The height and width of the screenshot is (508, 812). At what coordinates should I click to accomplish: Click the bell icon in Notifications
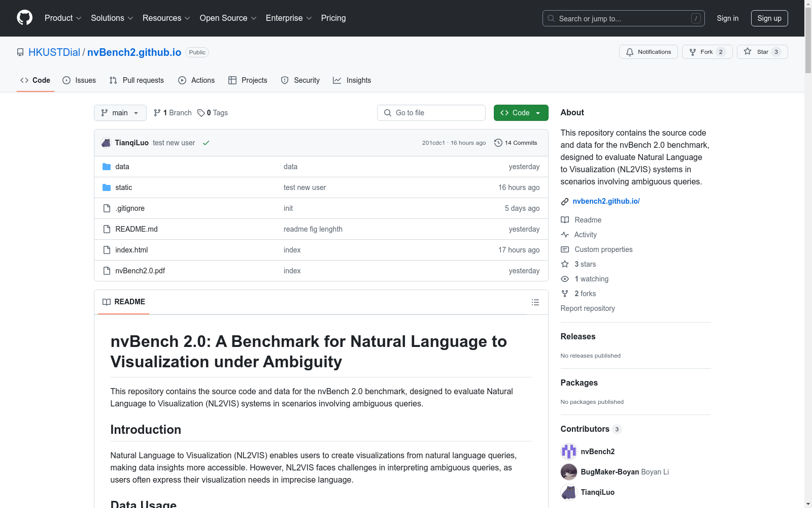coord(630,52)
